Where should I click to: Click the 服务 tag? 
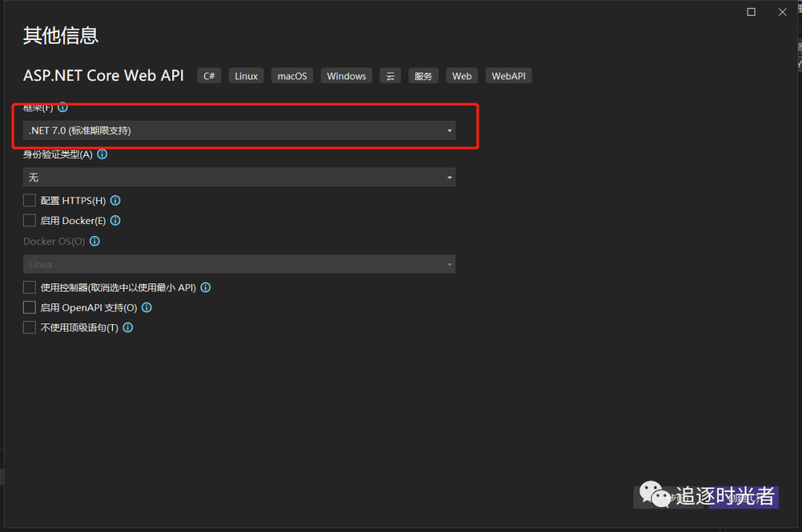click(423, 76)
